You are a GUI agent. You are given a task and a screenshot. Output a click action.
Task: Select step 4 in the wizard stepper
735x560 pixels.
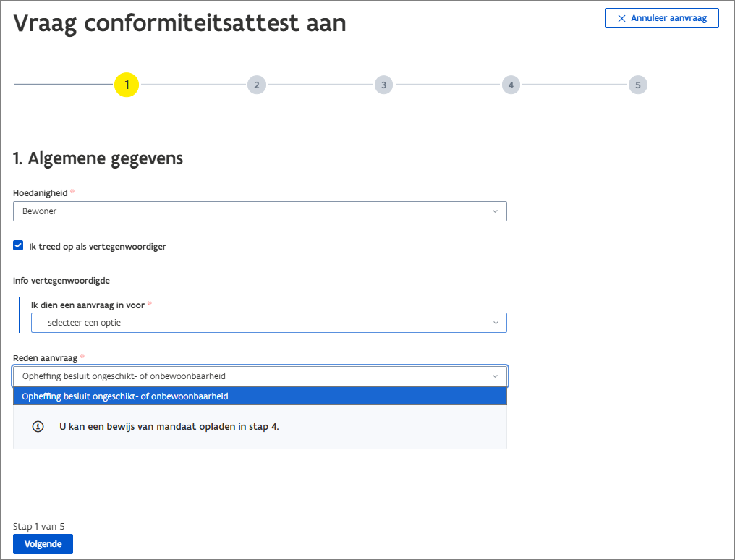pyautogui.click(x=511, y=85)
